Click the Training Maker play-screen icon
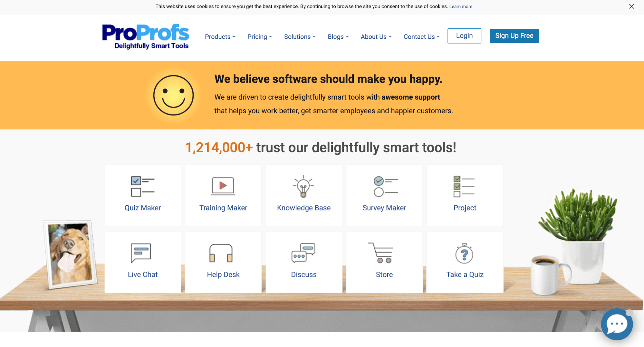644x347 pixels. [223, 186]
